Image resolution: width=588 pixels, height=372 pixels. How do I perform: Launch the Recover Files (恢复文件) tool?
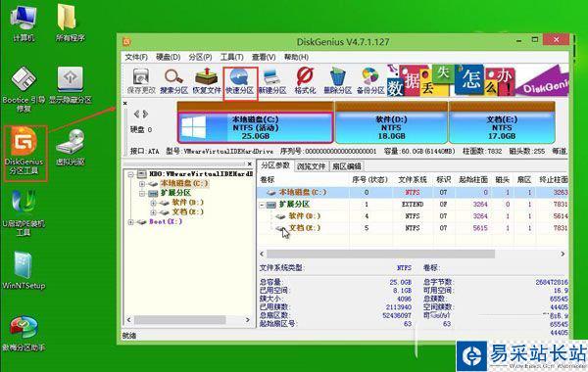point(206,80)
